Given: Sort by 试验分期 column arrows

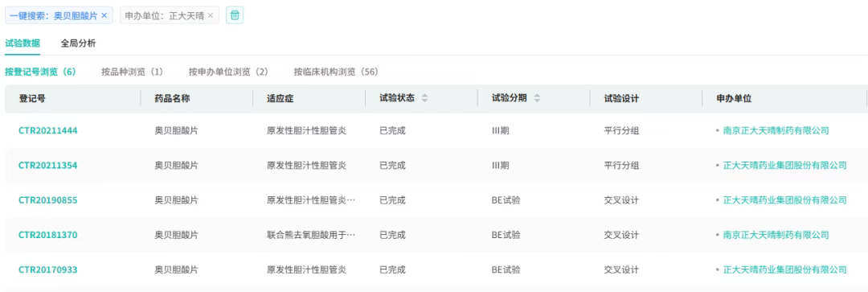Looking at the screenshot, I should [537, 98].
